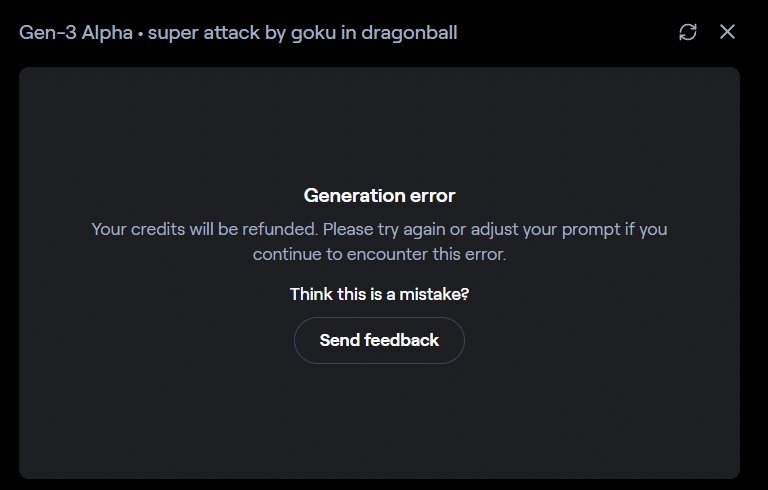Click the word "dragonball" in the title
Viewport: 768px width, 490px height.
(x=412, y=32)
